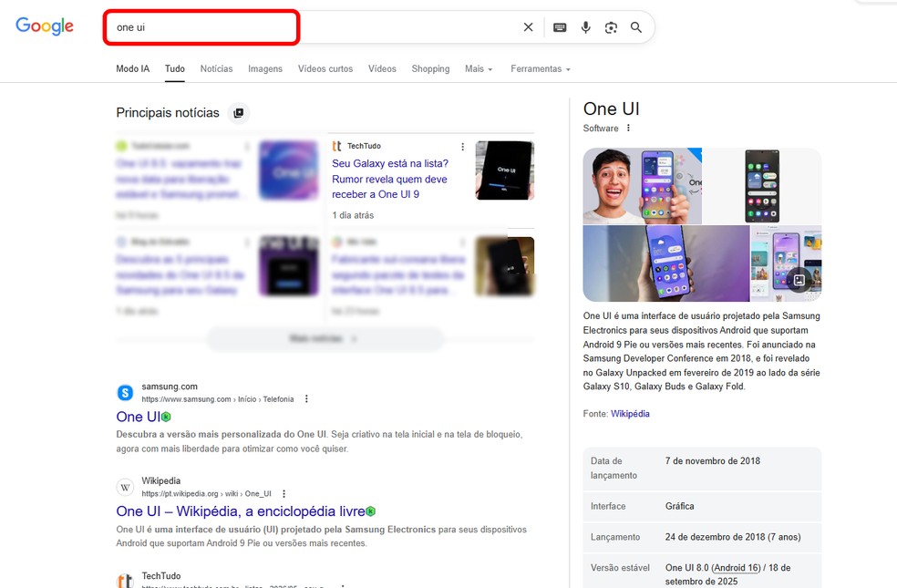Open the Notícias tab
The height and width of the screenshot is (588, 897).
(x=216, y=68)
